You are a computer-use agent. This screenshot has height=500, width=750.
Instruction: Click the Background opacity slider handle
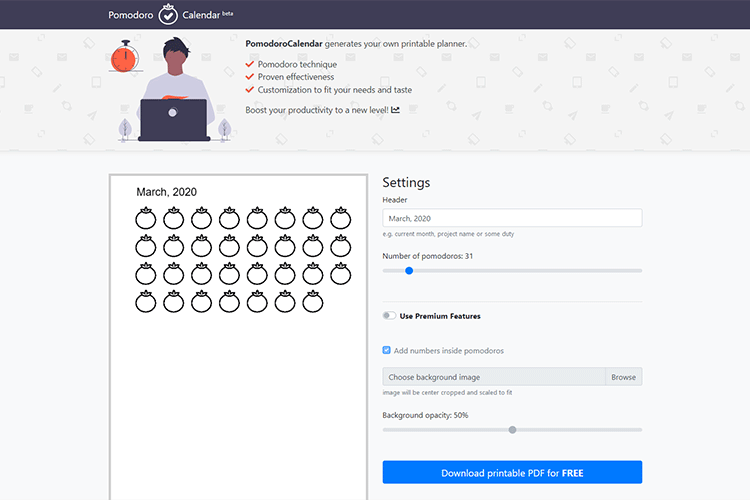click(512, 429)
